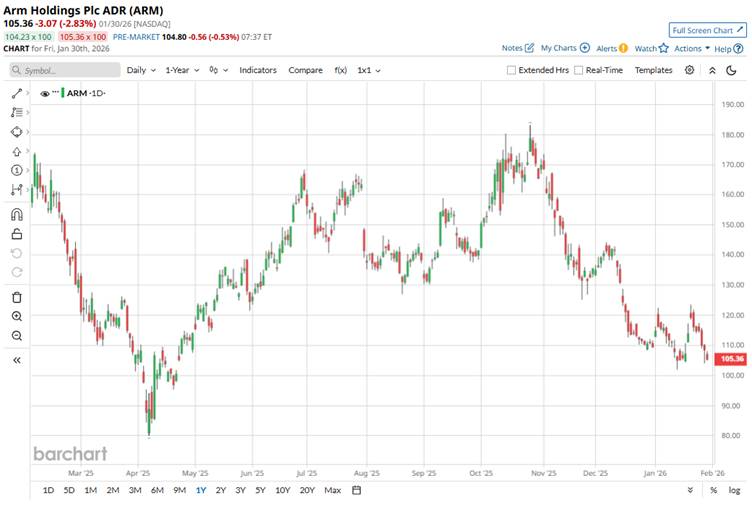Image resolution: width=752 pixels, height=509 pixels.
Task: Delete drawings with the trash icon
Action: (17, 297)
